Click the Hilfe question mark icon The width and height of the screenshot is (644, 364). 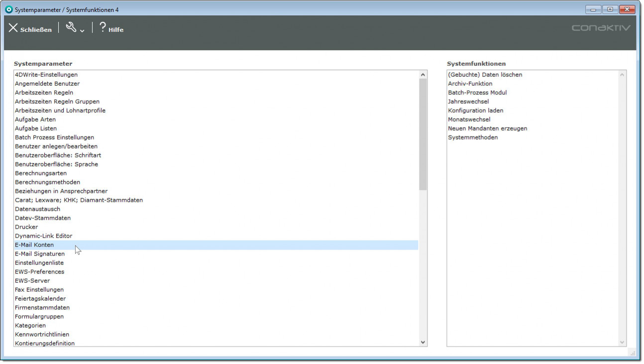103,27
